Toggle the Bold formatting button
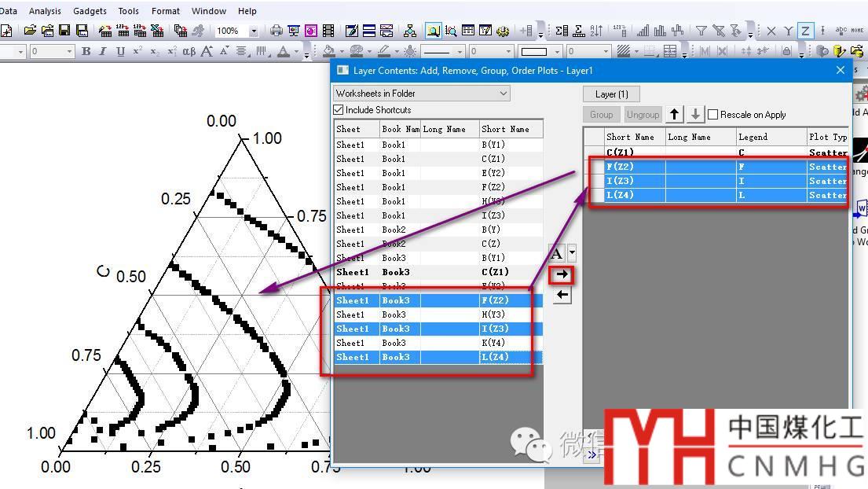This screenshot has width=868, height=489. tap(86, 52)
